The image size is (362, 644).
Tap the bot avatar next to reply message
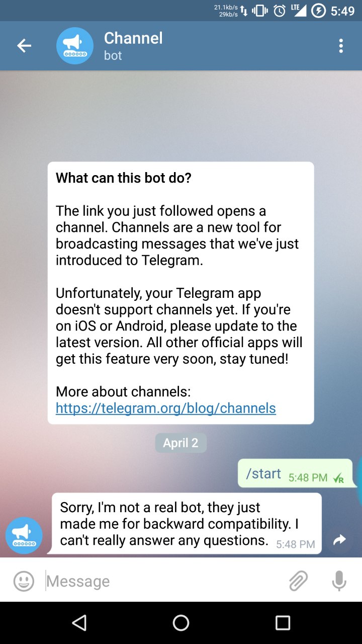coord(24,535)
